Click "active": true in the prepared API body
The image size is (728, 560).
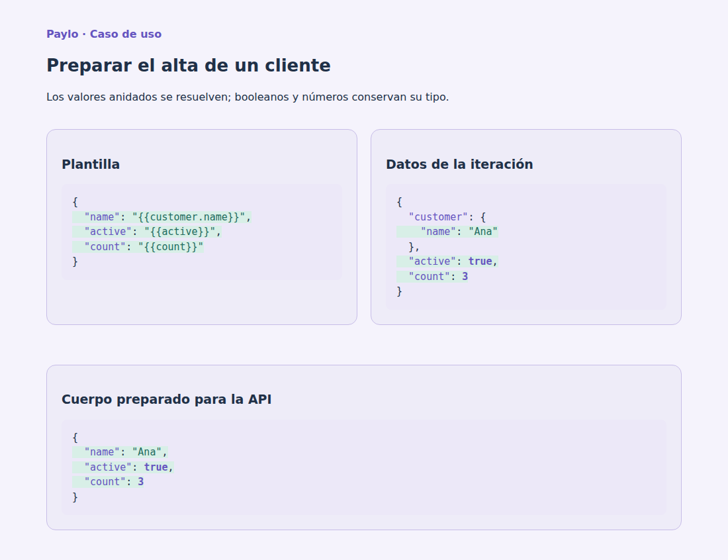(123, 467)
